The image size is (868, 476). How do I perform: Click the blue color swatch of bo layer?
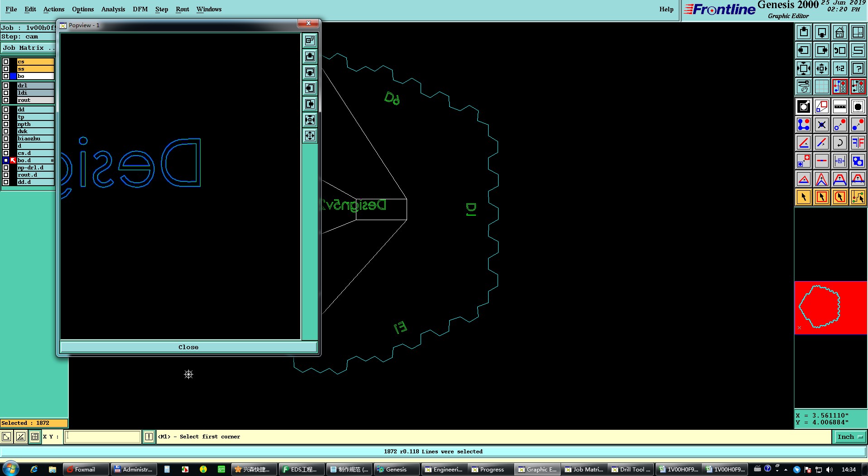tap(13, 76)
